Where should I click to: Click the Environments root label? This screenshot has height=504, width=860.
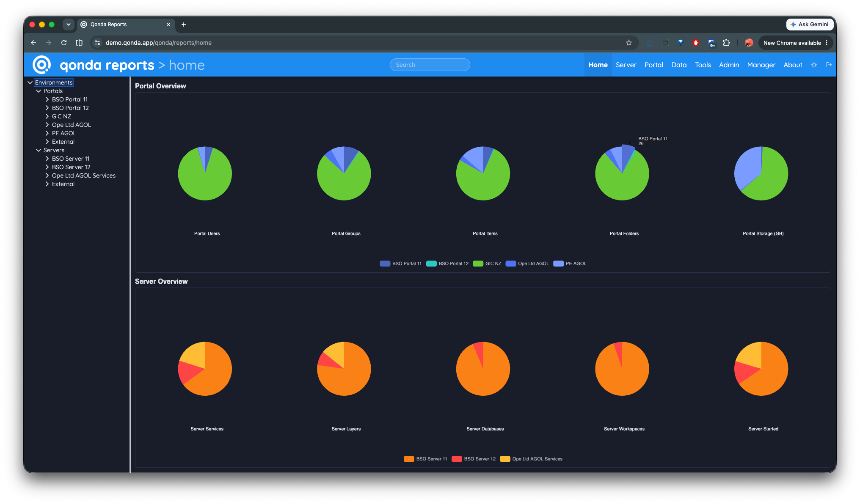(54, 82)
